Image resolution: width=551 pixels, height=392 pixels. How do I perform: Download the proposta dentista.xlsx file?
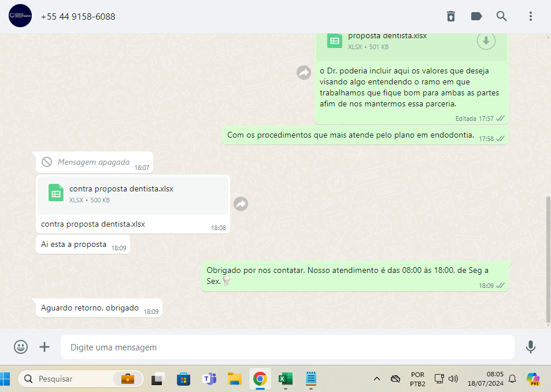[486, 40]
